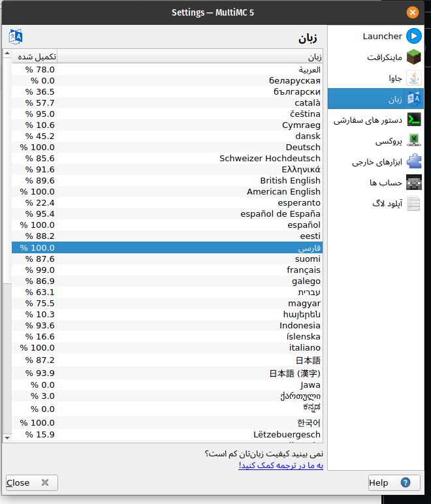This screenshot has height=504, width=431.
Task: Click the 36.5 % completion value
Action: point(40,91)
